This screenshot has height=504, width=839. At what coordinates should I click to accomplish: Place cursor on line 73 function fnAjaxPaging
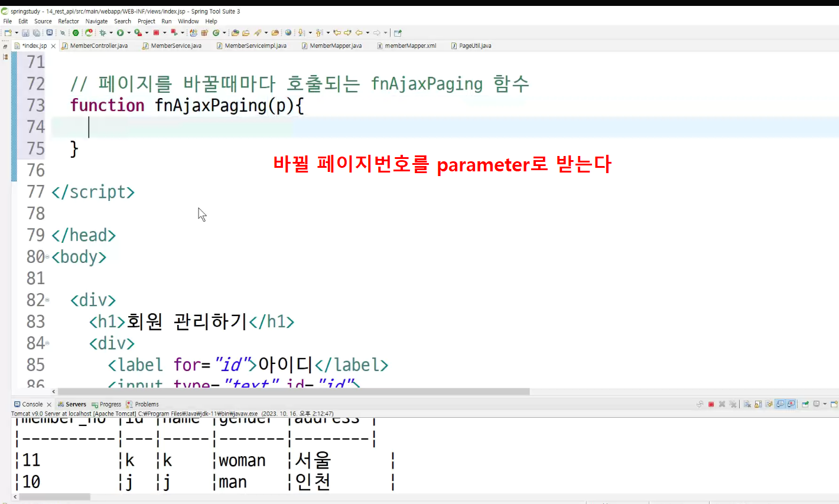tap(187, 105)
